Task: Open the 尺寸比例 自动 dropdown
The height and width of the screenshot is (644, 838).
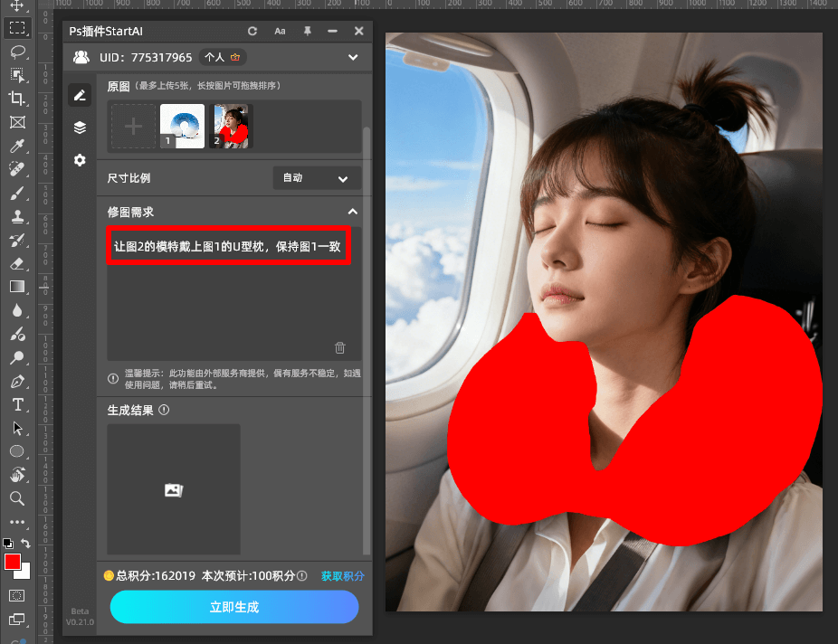Action: 317,177
